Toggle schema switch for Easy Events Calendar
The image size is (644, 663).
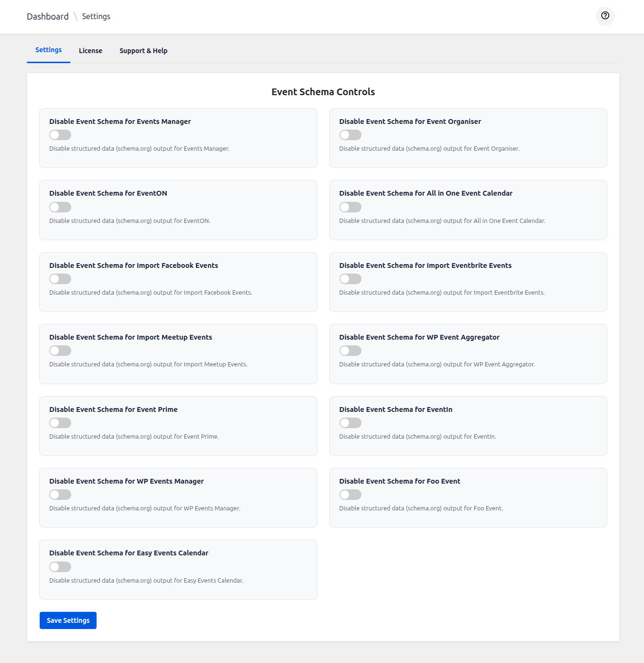coord(60,567)
